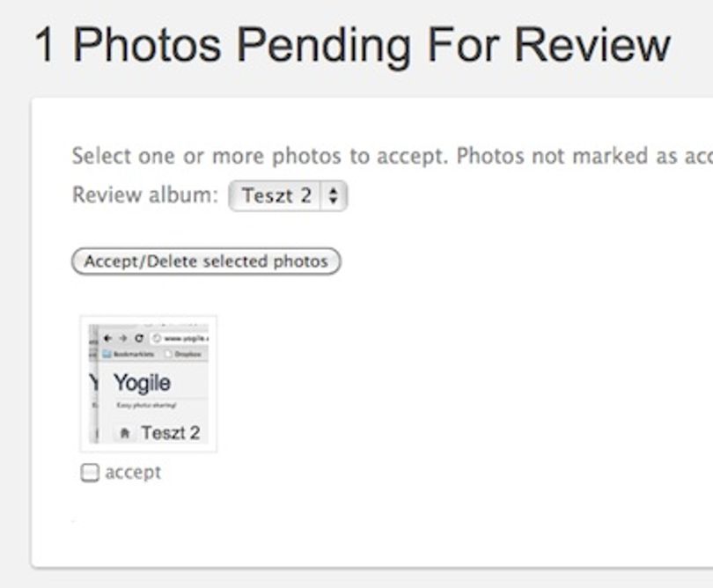
Task: Click the Dropbox bookmark page icon
Action: pyautogui.click(x=169, y=354)
